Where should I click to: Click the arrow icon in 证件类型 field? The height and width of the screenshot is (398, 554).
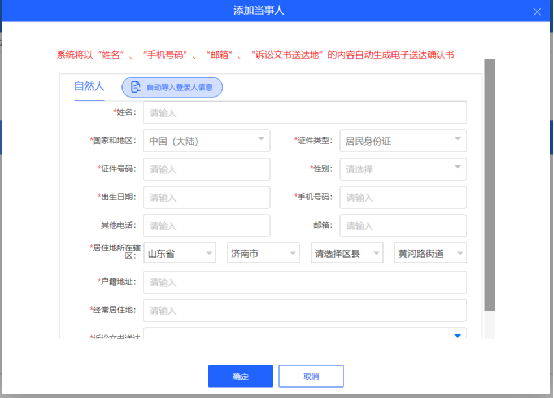[458, 139]
